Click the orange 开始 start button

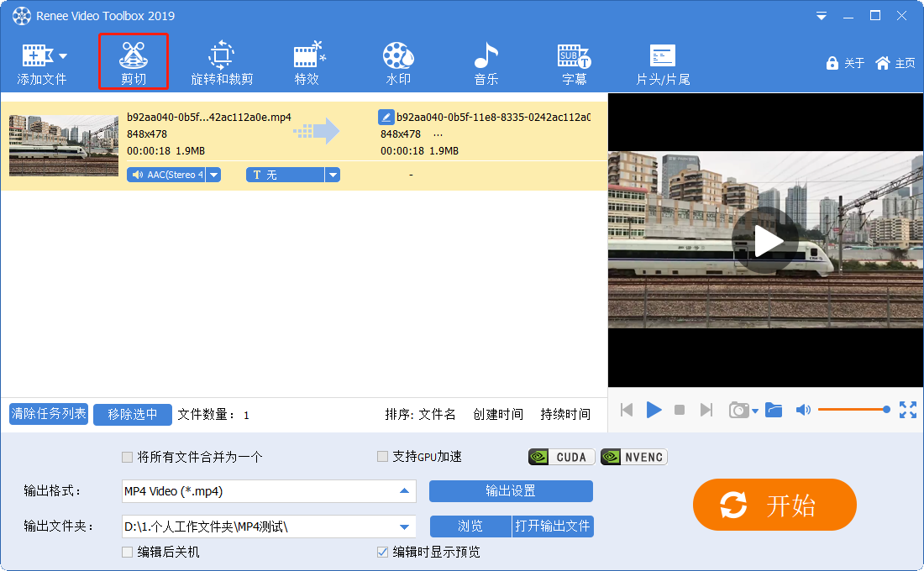pyautogui.click(x=774, y=505)
